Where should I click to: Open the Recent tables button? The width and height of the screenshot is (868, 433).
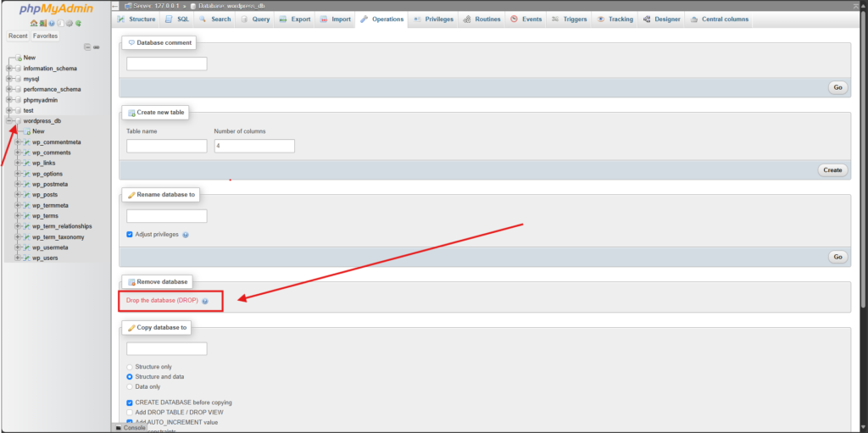[18, 36]
